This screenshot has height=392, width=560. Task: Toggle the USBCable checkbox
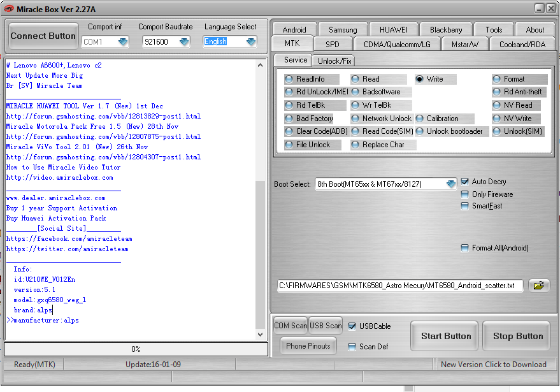(x=352, y=326)
